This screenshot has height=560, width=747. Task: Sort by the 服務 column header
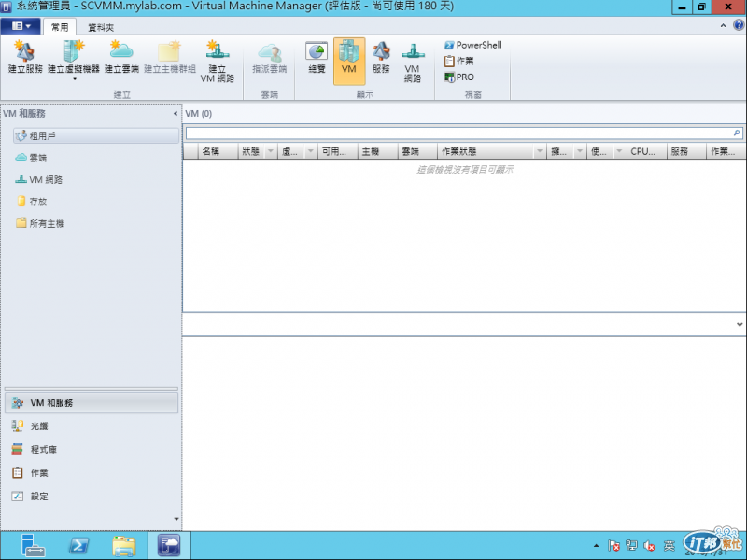(x=686, y=151)
